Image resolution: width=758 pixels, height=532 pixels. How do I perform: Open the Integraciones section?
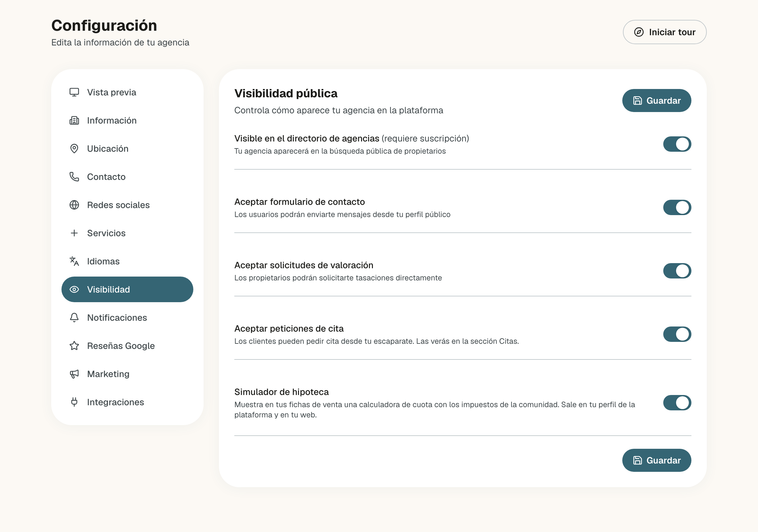(x=127, y=402)
